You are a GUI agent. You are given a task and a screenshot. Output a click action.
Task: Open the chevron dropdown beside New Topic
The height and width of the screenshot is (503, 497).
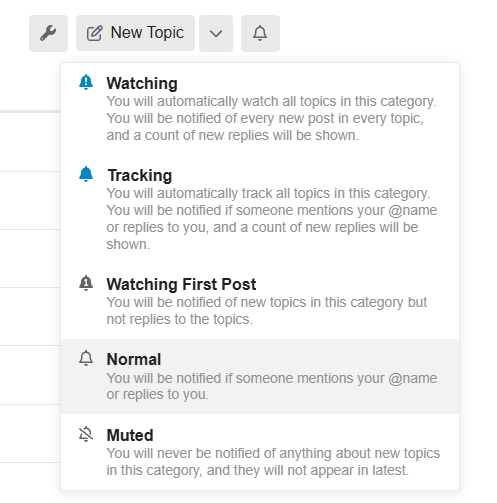coord(216,33)
